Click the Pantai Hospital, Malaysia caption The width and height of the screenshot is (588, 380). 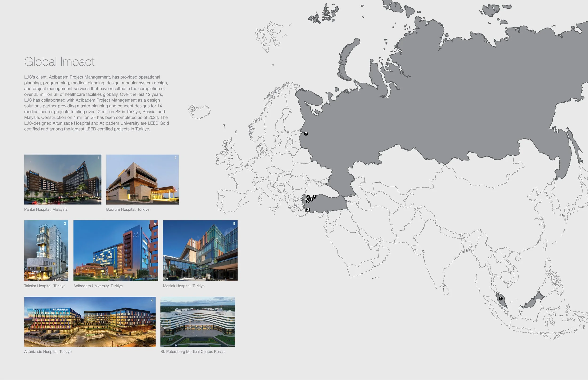pos(46,209)
